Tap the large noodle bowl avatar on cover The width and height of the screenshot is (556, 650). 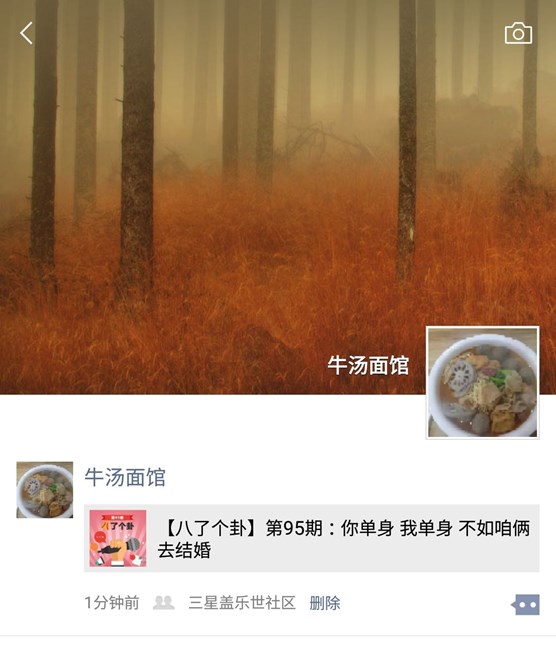[483, 382]
